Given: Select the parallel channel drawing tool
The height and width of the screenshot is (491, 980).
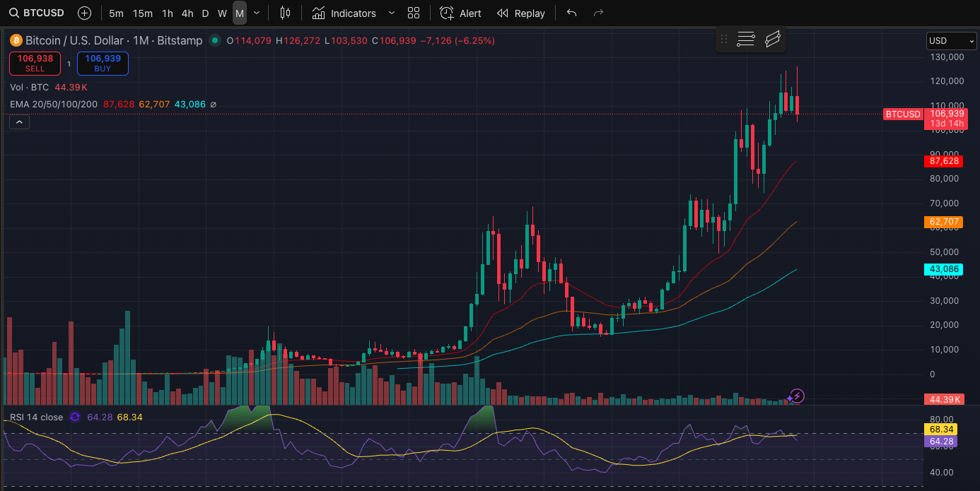Looking at the screenshot, I should [772, 39].
